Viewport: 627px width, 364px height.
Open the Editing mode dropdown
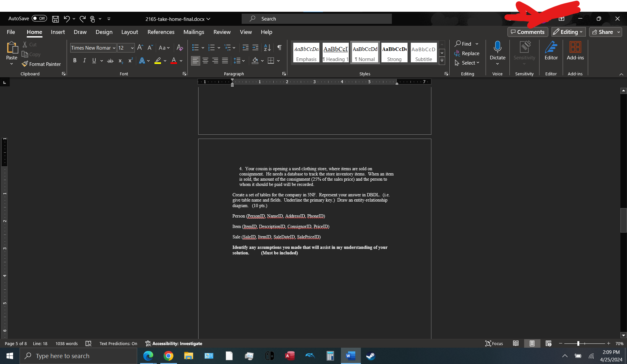click(x=569, y=32)
